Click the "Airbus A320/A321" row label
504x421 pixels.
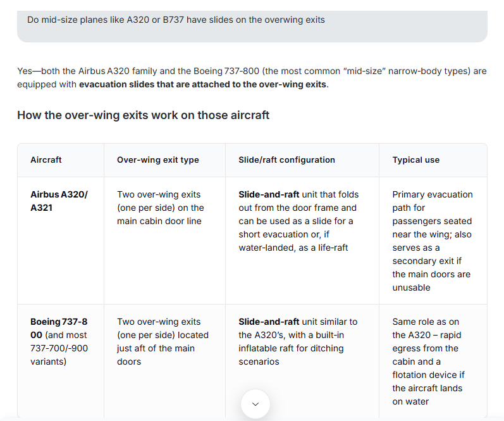[x=59, y=201]
